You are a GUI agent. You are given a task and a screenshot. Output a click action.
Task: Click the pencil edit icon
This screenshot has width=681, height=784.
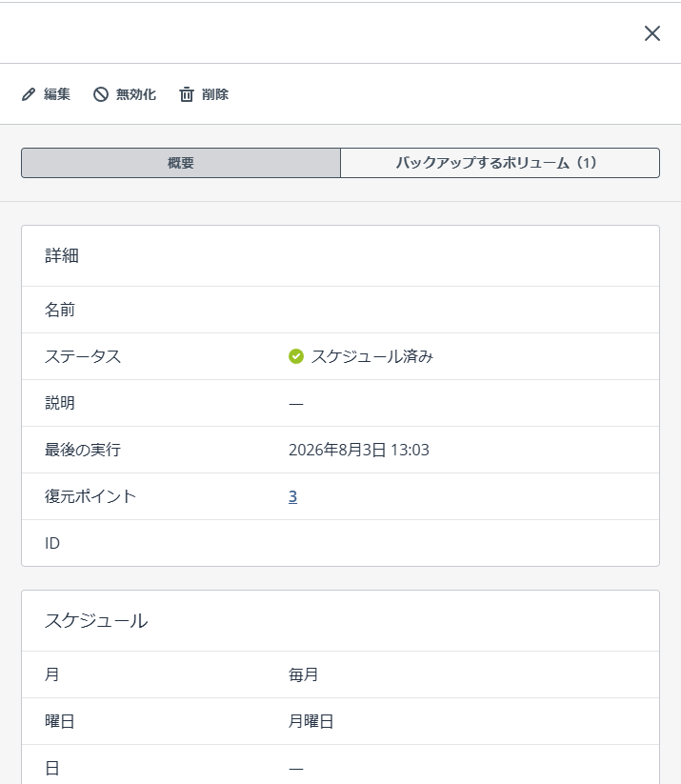29,94
